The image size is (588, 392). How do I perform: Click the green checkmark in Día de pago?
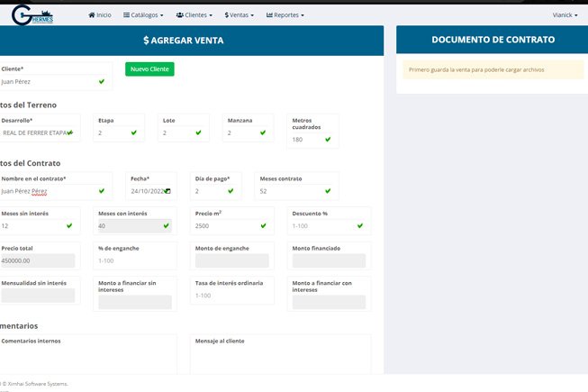click(x=231, y=191)
